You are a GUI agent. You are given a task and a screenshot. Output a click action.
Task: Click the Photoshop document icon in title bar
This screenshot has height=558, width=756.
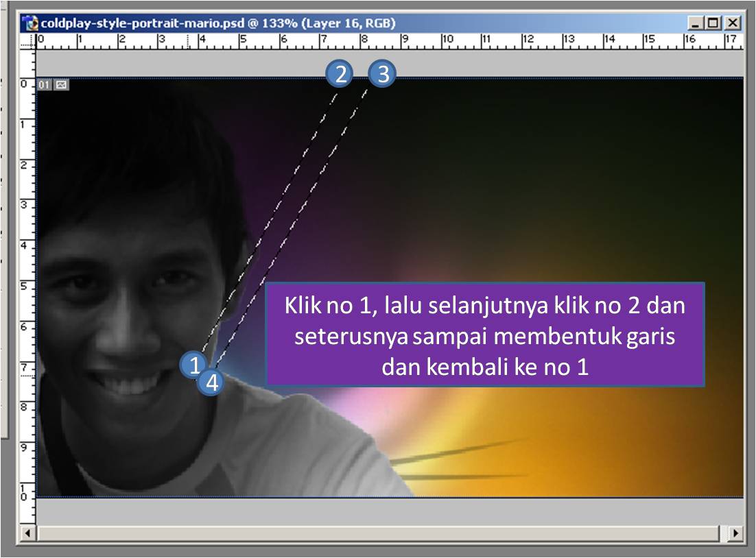(31, 23)
